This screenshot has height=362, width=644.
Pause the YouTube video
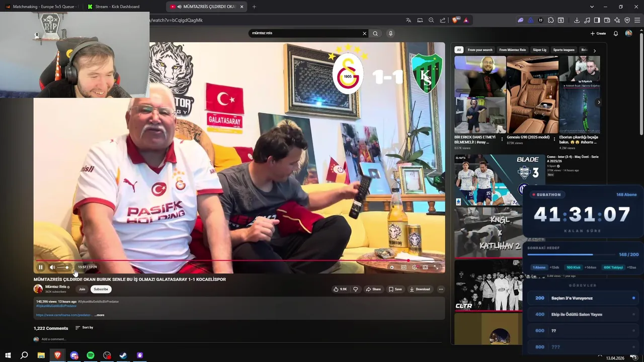pyautogui.click(x=41, y=267)
